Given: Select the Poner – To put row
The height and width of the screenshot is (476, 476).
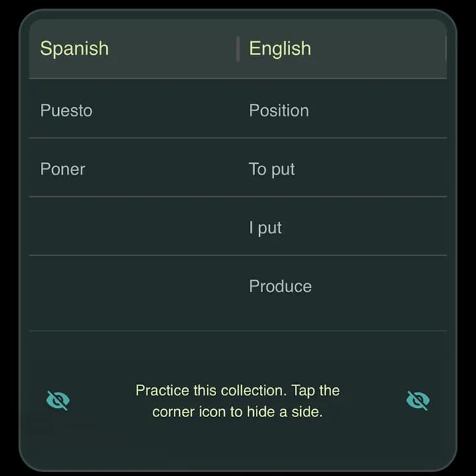Looking at the screenshot, I should [x=238, y=167].
